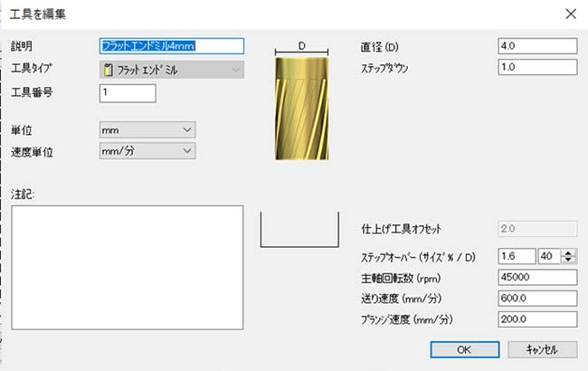Viewport: 588px width, 371px height.
Task: Click the tool profile cross-section diagram
Action: (299, 229)
